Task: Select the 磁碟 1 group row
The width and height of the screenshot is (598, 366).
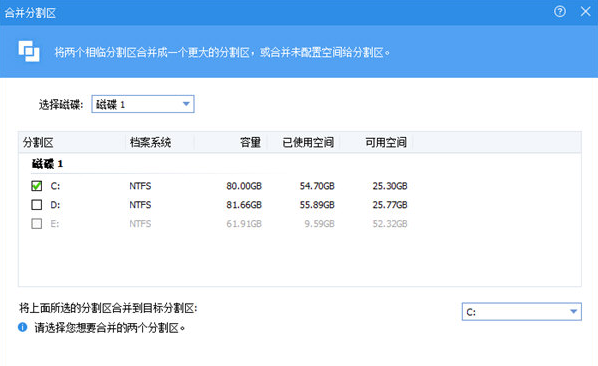Action: [47, 164]
